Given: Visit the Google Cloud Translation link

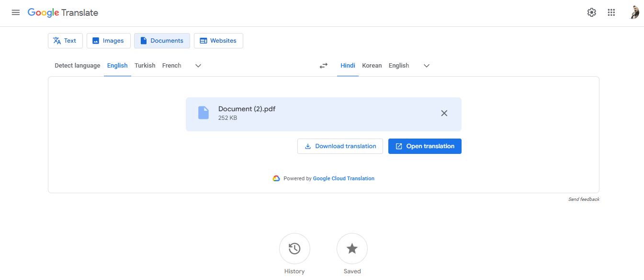Looking at the screenshot, I should [343, 178].
